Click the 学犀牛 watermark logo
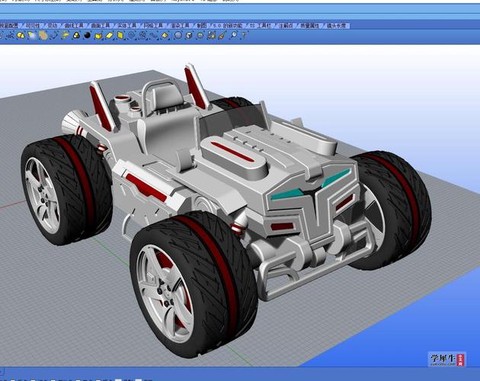480x381 pixels. tap(447, 360)
